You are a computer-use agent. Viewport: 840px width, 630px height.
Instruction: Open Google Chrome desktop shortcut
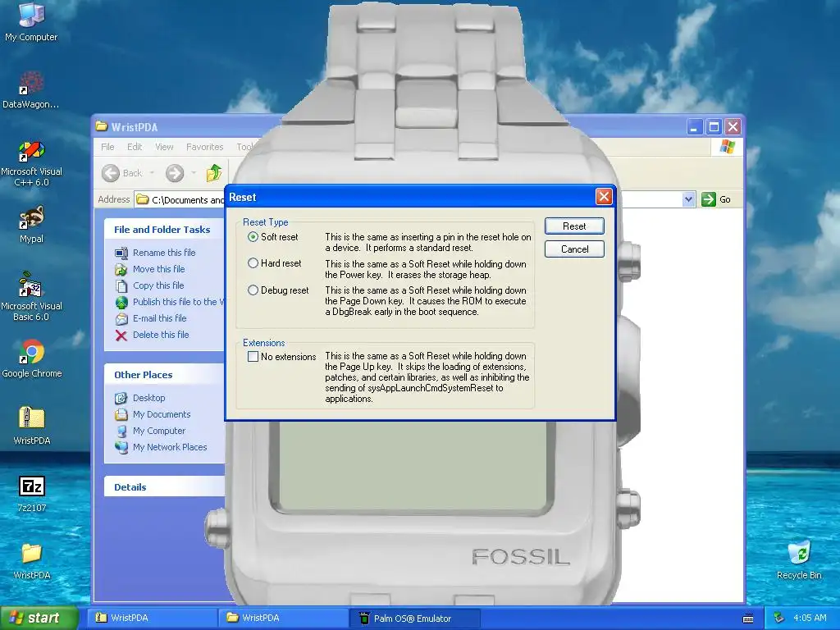(31, 358)
